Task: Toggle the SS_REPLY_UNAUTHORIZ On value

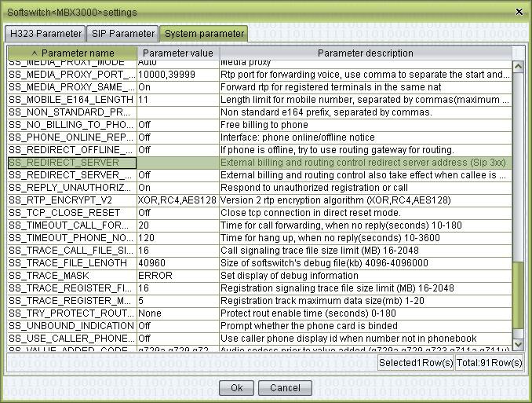Action: [177, 188]
